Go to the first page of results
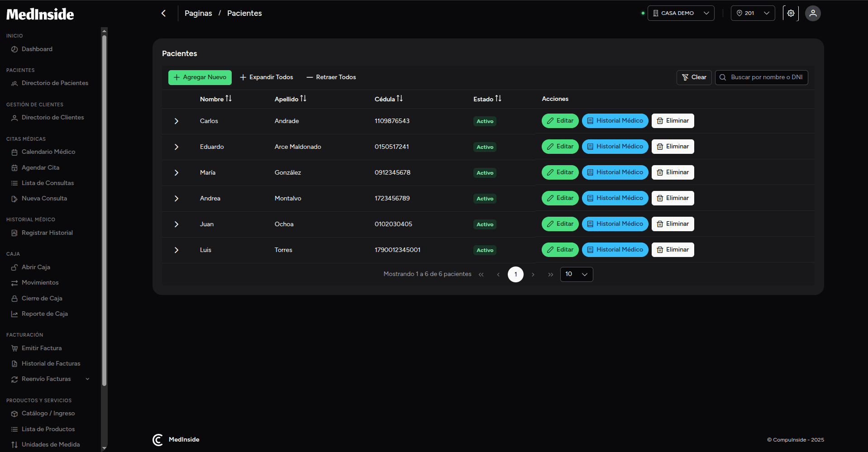 481,275
